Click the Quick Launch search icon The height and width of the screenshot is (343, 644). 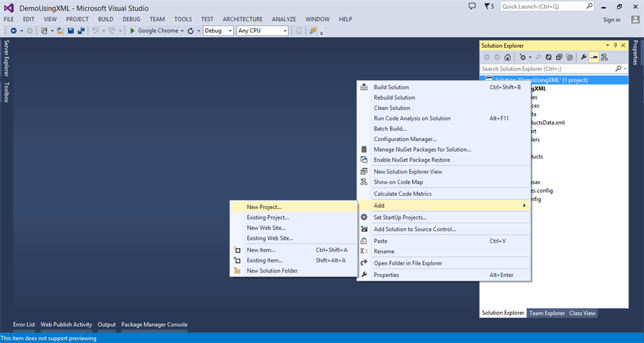pyautogui.click(x=589, y=6)
